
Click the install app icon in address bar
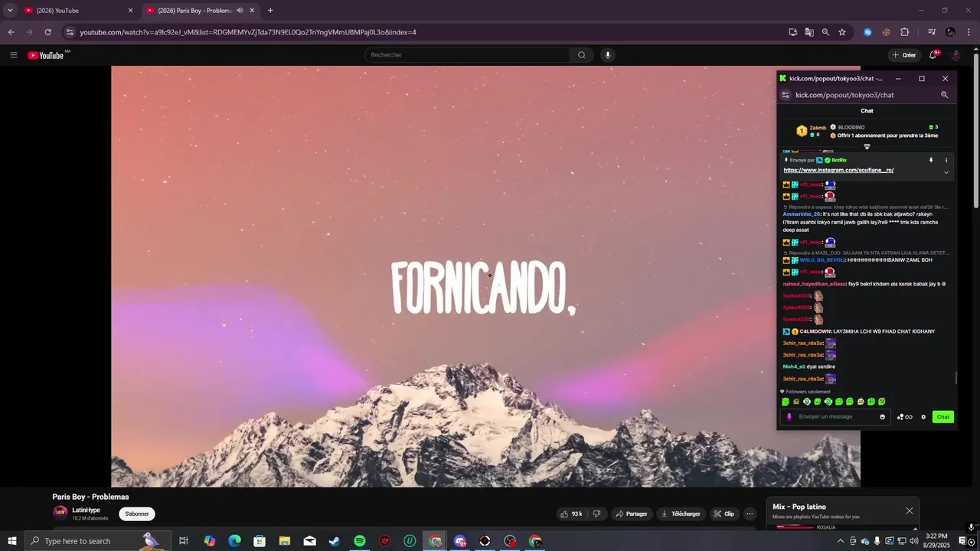[x=792, y=32]
